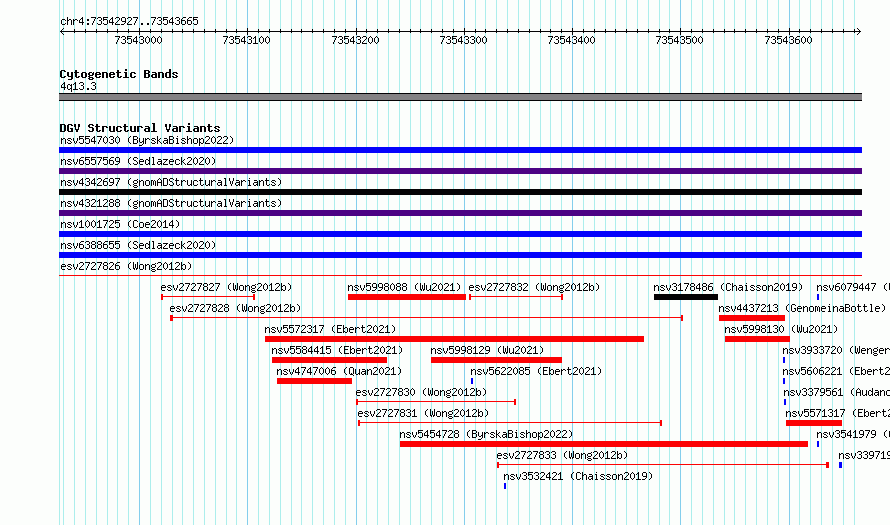Click nsv3178486 (Chaisson2019) label
890x525 pixels.
coord(728,287)
